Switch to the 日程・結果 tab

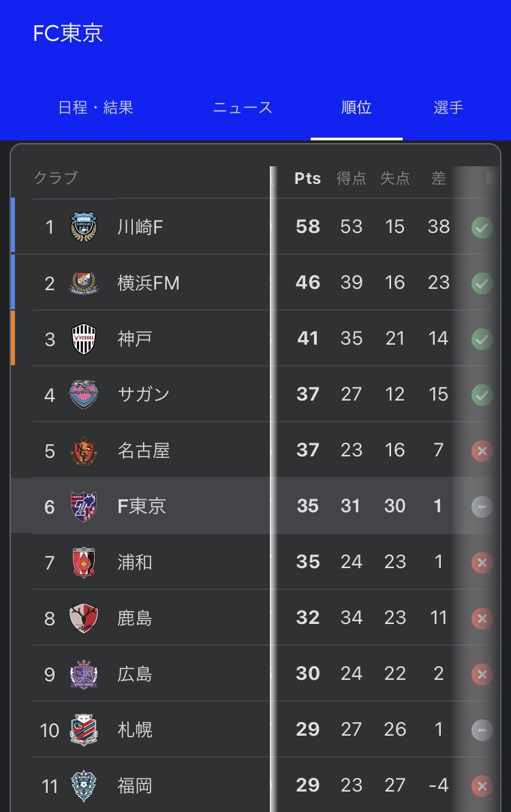(x=95, y=108)
